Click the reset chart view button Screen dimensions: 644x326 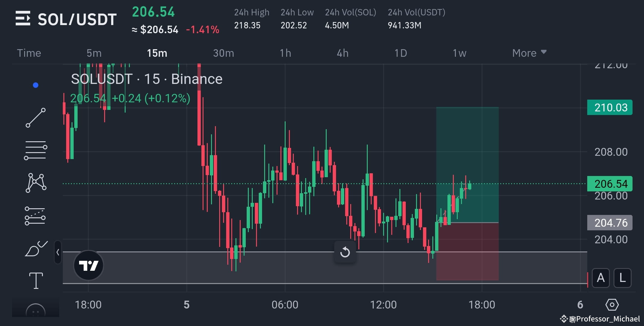(345, 252)
